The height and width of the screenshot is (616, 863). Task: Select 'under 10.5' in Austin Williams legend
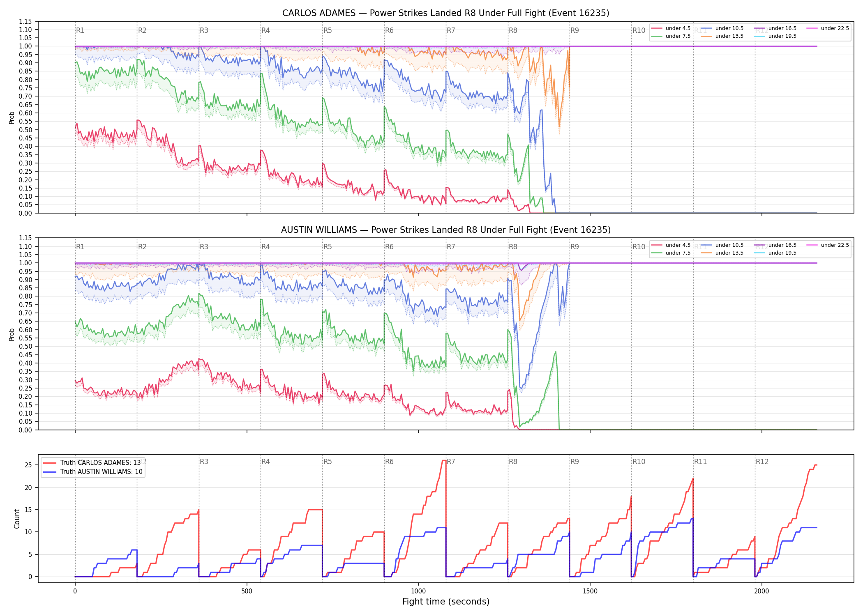click(729, 245)
